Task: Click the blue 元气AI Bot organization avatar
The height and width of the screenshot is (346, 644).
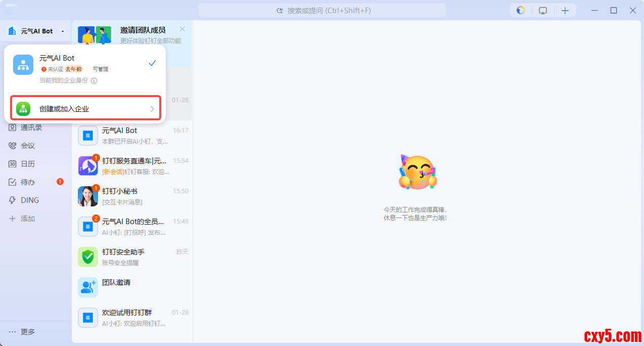Action: tap(23, 65)
